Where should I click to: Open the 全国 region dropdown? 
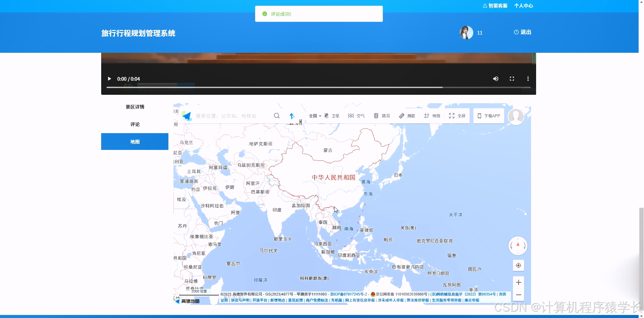315,116
